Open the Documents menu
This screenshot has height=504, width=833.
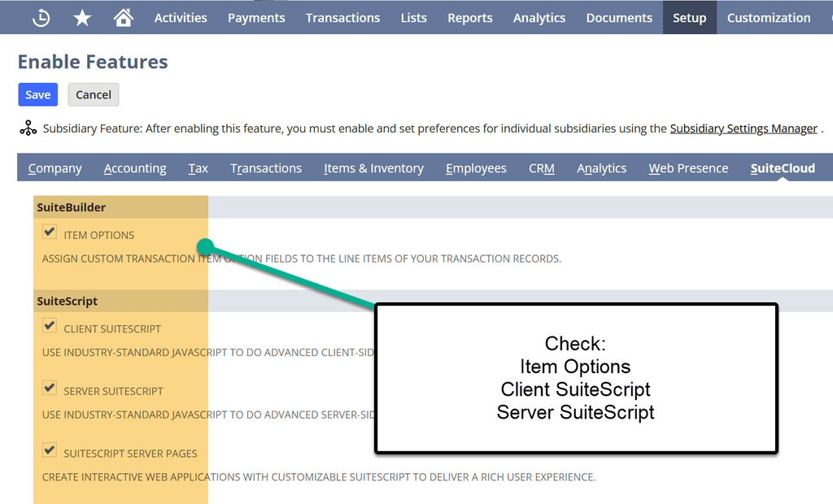point(619,18)
